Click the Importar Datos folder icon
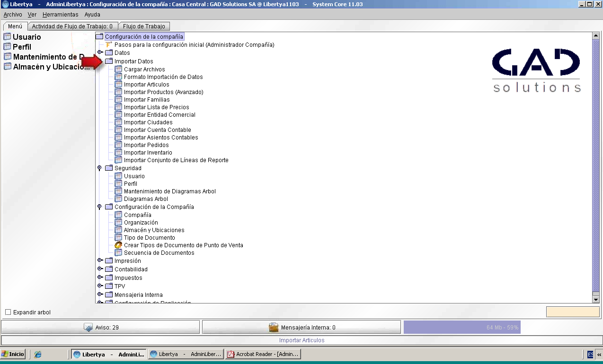Image resolution: width=603 pixels, height=364 pixels. coord(109,61)
